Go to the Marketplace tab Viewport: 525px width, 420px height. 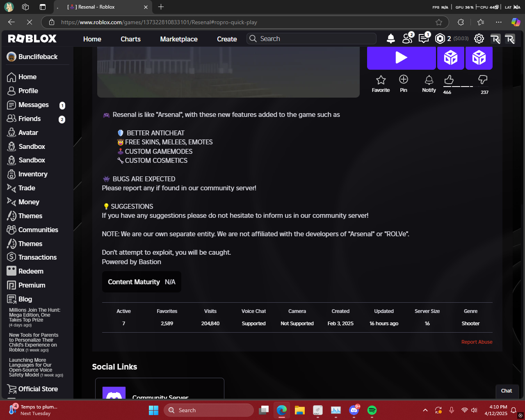click(x=179, y=39)
